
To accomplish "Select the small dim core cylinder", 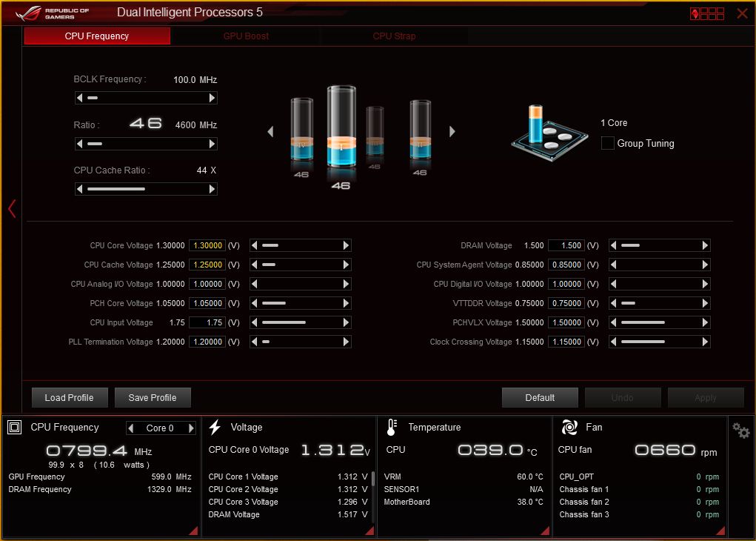I will pos(375,130).
